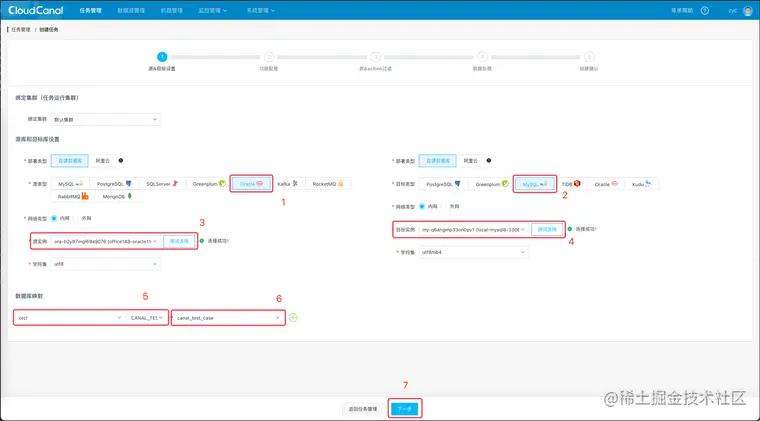Select MongoDB as the source type
Screen dimensions: 760x421
[x=117, y=197]
